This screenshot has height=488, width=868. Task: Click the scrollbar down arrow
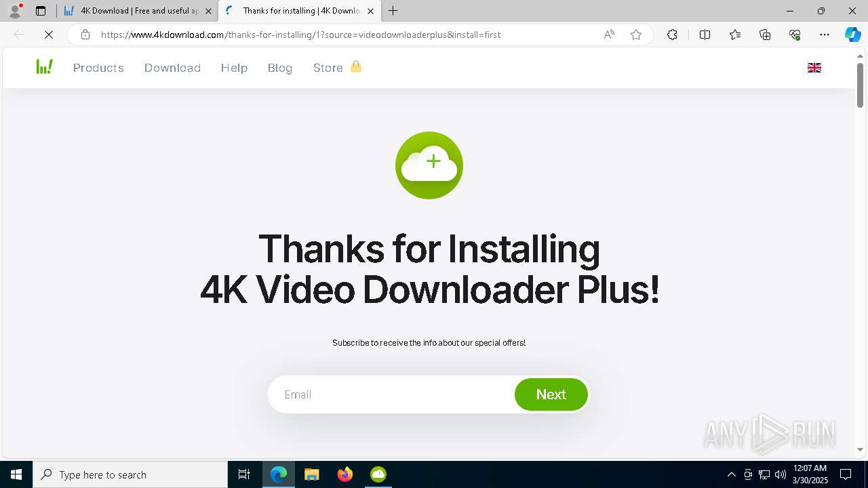(860, 450)
